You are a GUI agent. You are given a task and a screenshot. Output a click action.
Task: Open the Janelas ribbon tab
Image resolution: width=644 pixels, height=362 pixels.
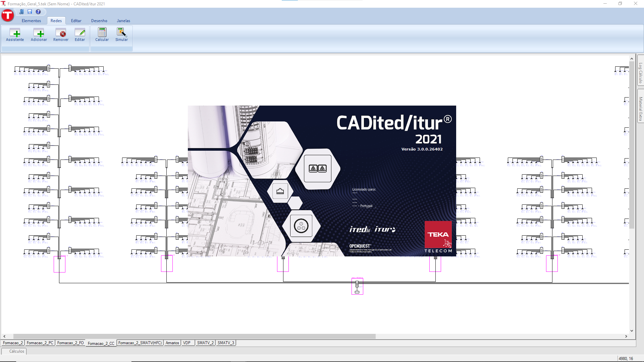(123, 21)
